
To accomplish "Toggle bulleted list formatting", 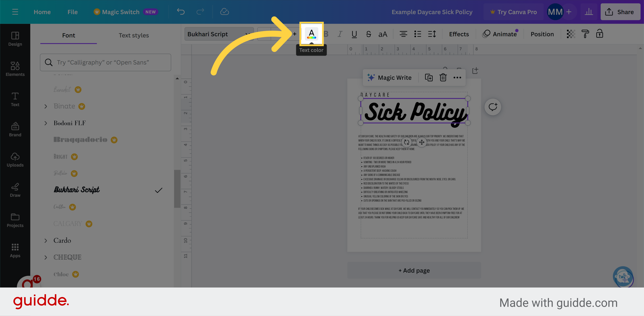I will (417, 34).
